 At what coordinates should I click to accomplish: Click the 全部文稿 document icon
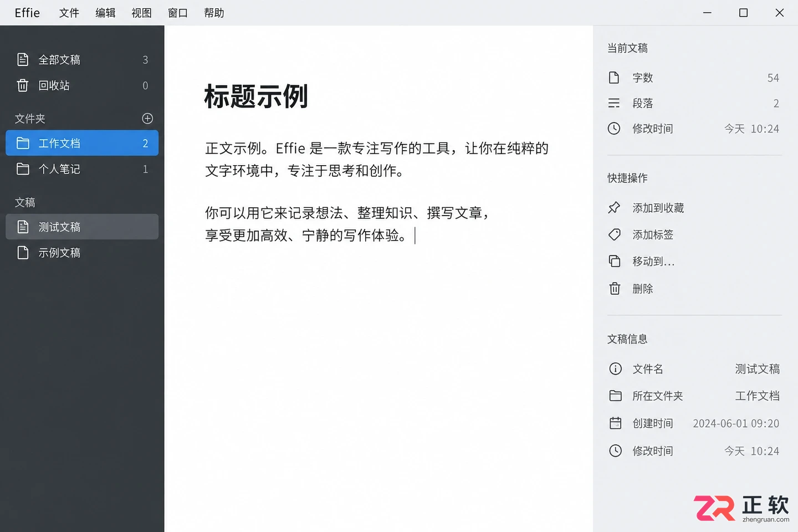click(x=23, y=59)
